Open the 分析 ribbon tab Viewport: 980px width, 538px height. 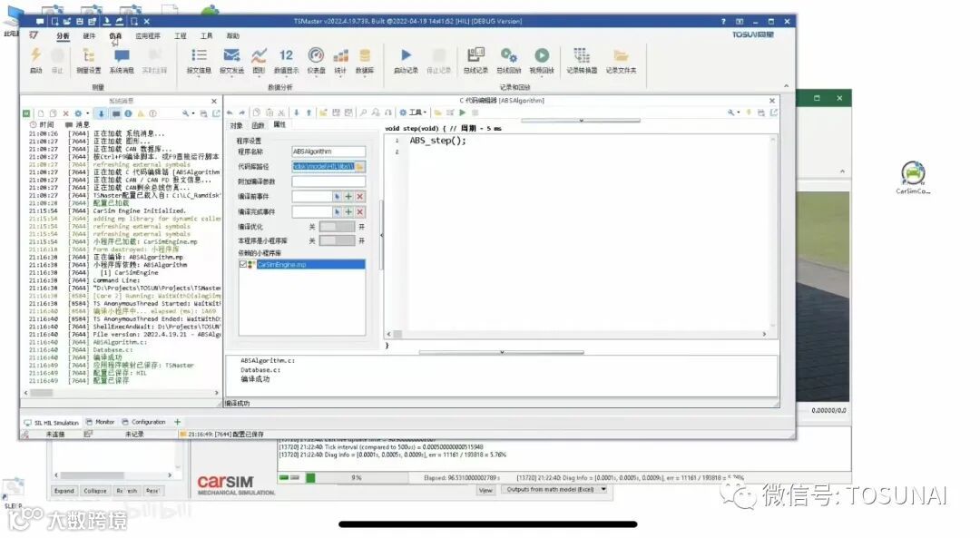(63, 36)
